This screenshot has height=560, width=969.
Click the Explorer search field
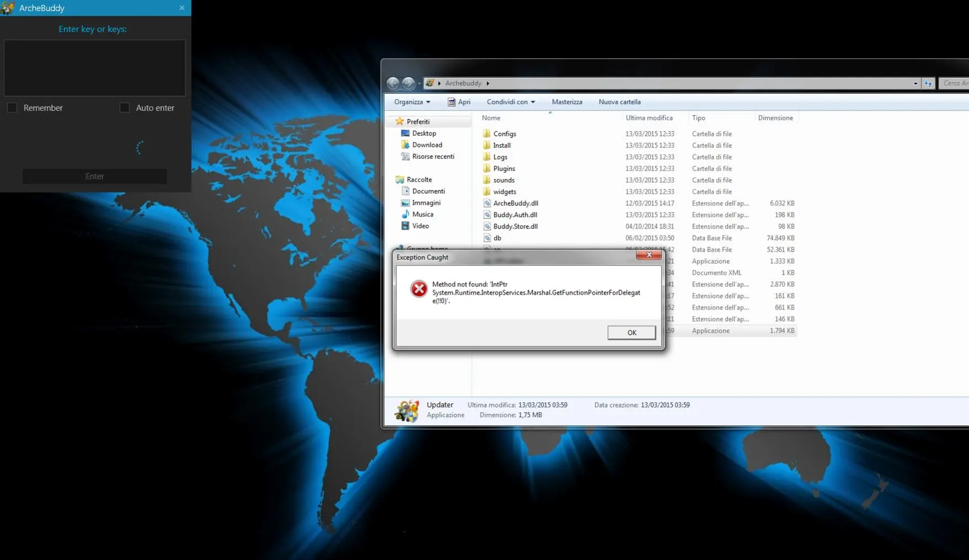(954, 83)
